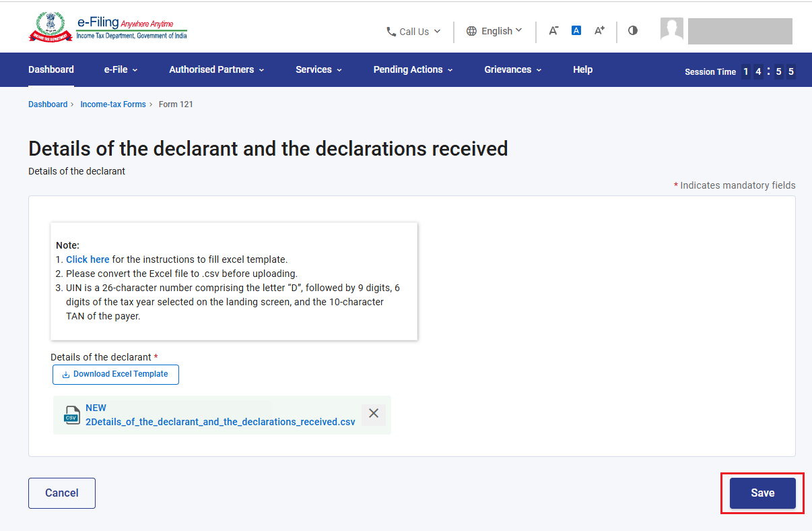Increase font size with A+ icon

pos(599,30)
